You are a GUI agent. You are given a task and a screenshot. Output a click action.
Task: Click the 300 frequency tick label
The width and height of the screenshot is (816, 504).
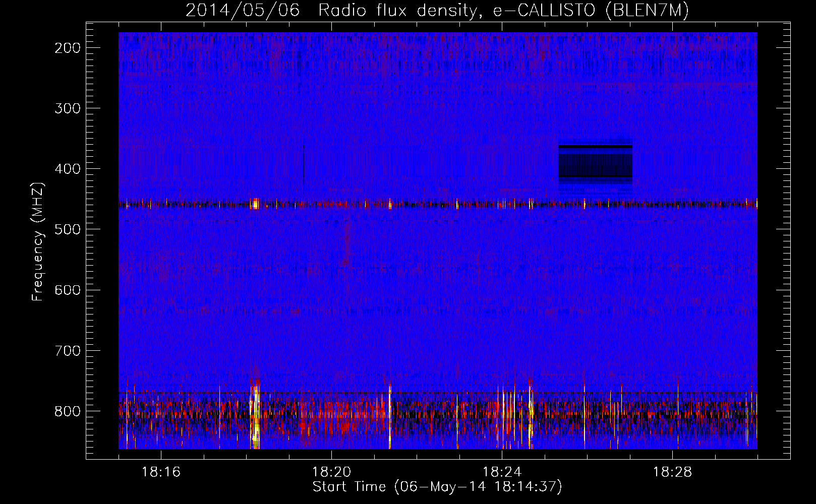pos(67,108)
